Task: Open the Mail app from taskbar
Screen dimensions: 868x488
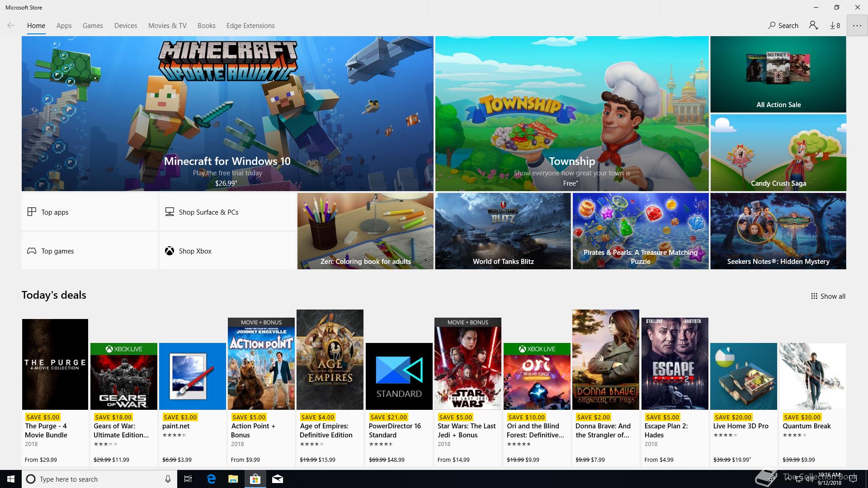Action: tap(278, 479)
